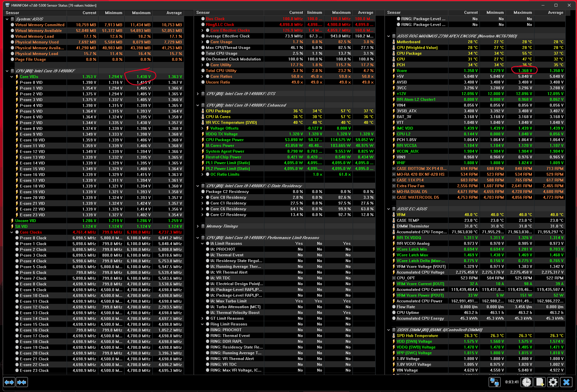Click left panel Current column header
The width and height of the screenshot is (577, 392).
coord(82,13)
